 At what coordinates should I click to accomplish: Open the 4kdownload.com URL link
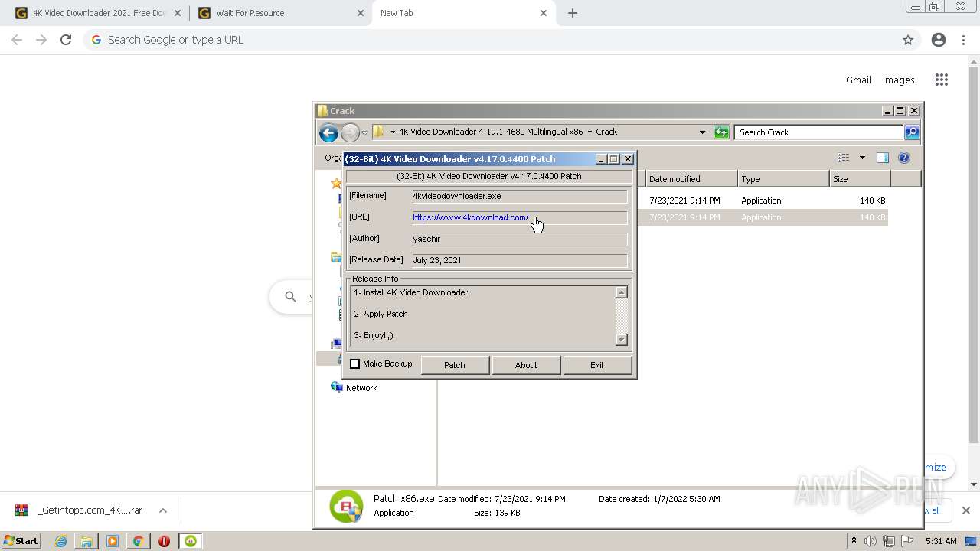pos(470,217)
